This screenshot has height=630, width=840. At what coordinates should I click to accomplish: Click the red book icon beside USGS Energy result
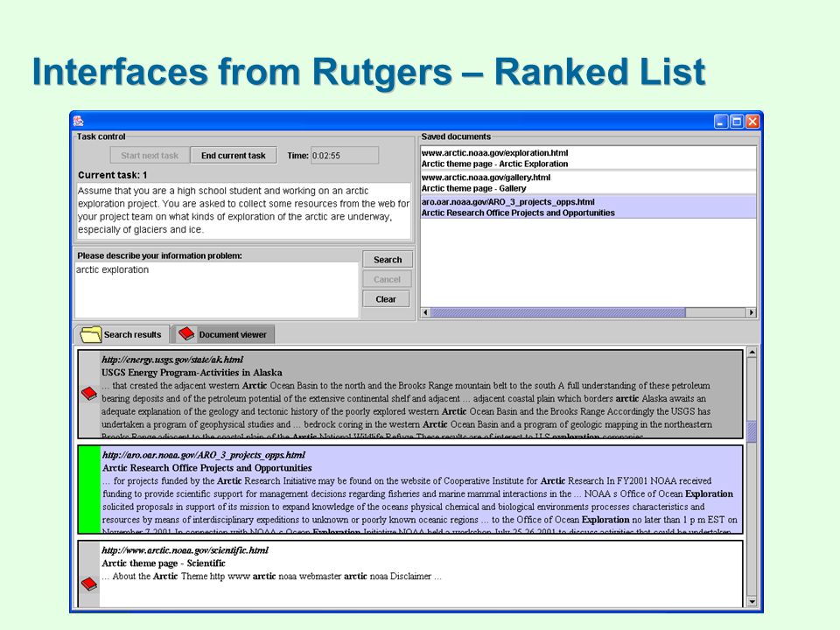point(89,394)
